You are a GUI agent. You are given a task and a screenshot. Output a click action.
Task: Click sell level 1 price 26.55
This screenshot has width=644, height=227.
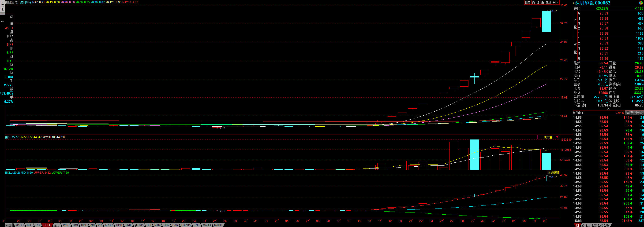point(604,33)
